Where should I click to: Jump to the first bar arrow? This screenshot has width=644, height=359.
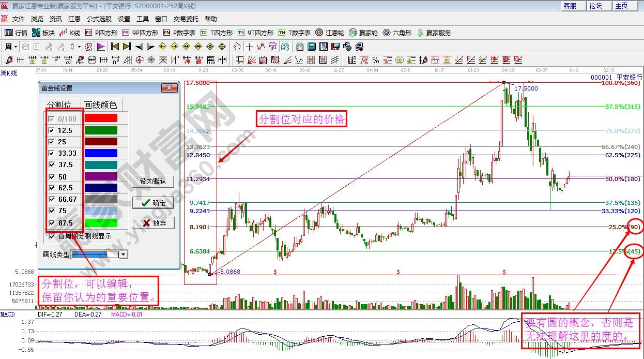pos(115,47)
